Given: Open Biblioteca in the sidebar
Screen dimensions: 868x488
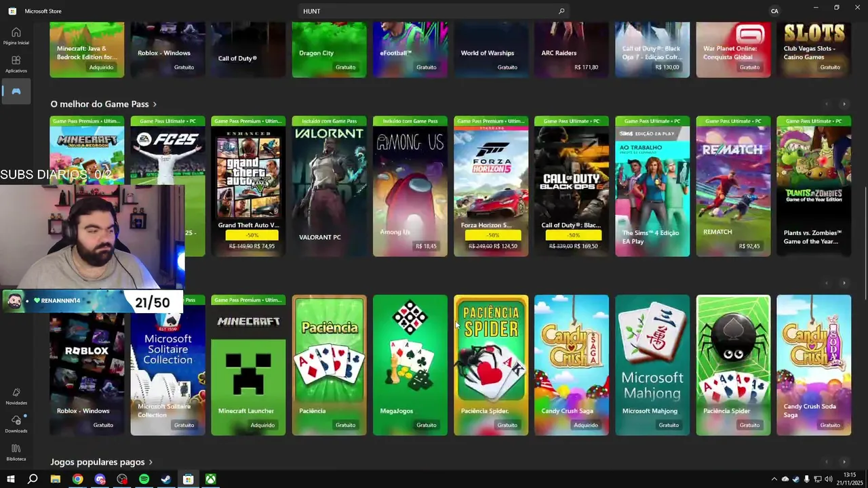Looking at the screenshot, I should point(16,452).
